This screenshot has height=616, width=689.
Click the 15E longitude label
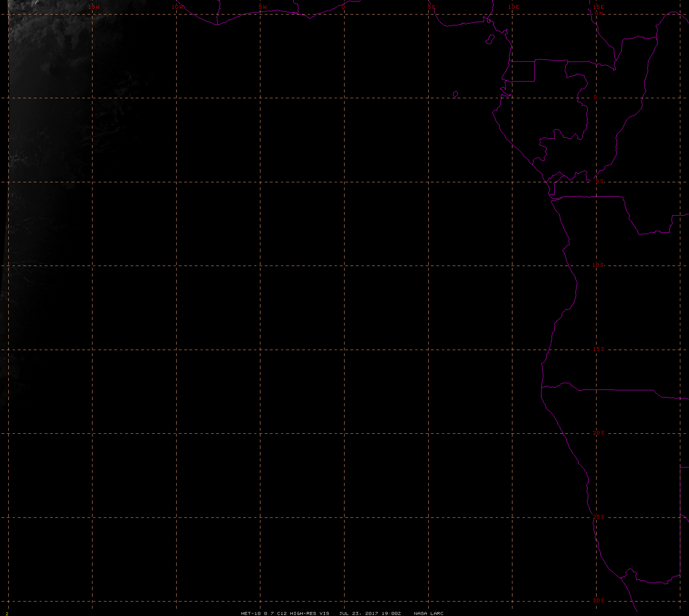tap(599, 7)
